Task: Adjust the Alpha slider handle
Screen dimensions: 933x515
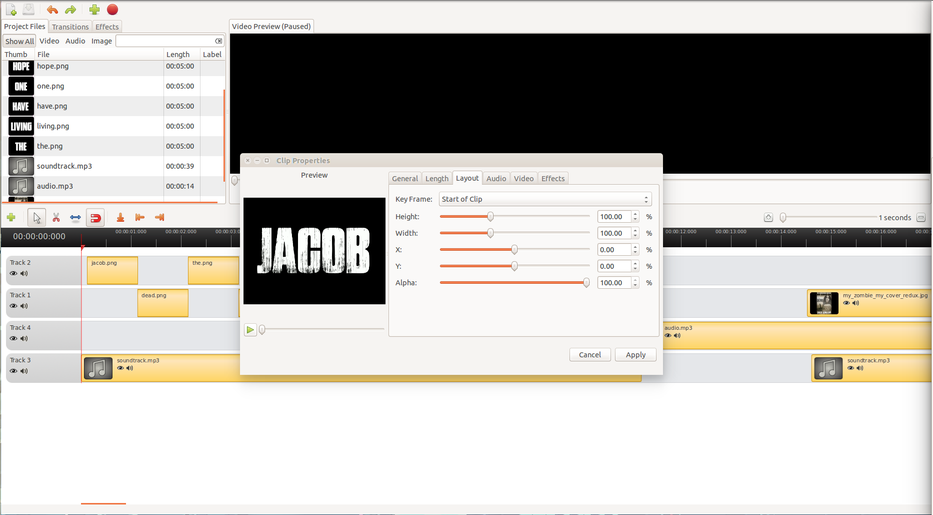Action: pos(586,283)
